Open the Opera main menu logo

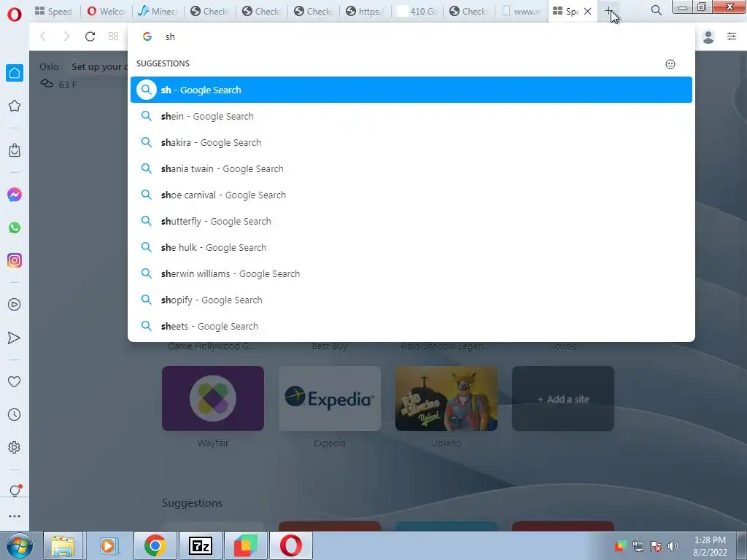pyautogui.click(x=15, y=15)
